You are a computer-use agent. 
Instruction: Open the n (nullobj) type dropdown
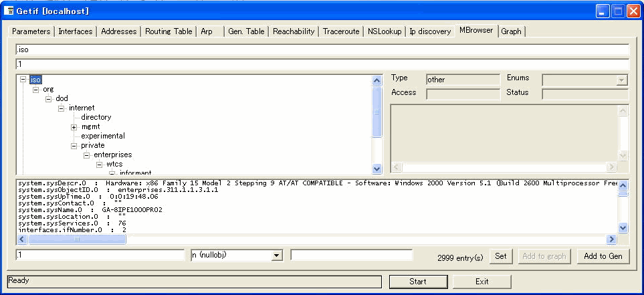click(x=276, y=256)
